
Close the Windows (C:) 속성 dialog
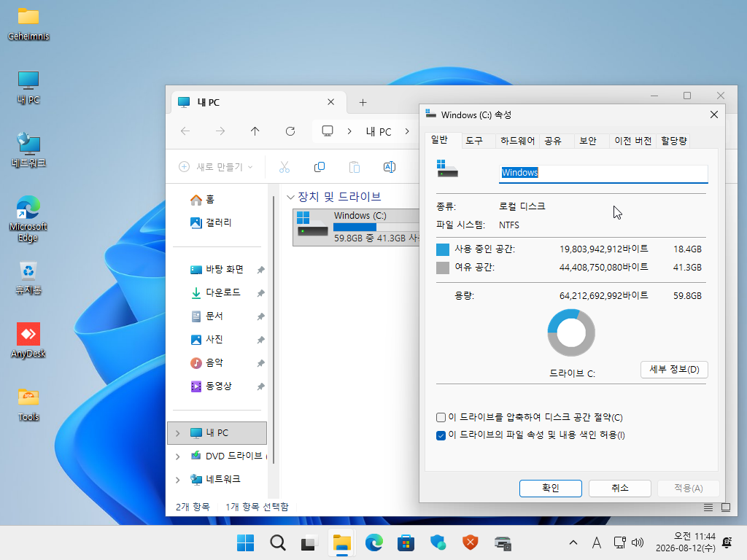click(x=713, y=114)
